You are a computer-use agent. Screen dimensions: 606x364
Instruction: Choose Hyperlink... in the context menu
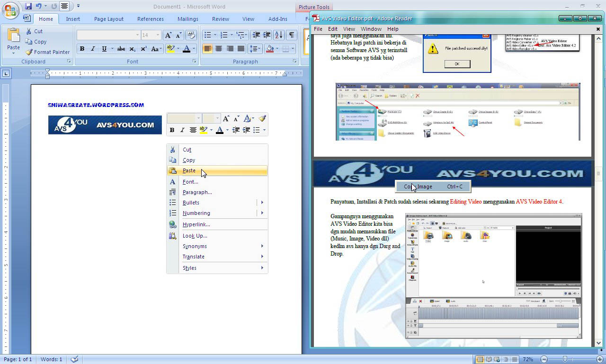[x=218, y=224]
